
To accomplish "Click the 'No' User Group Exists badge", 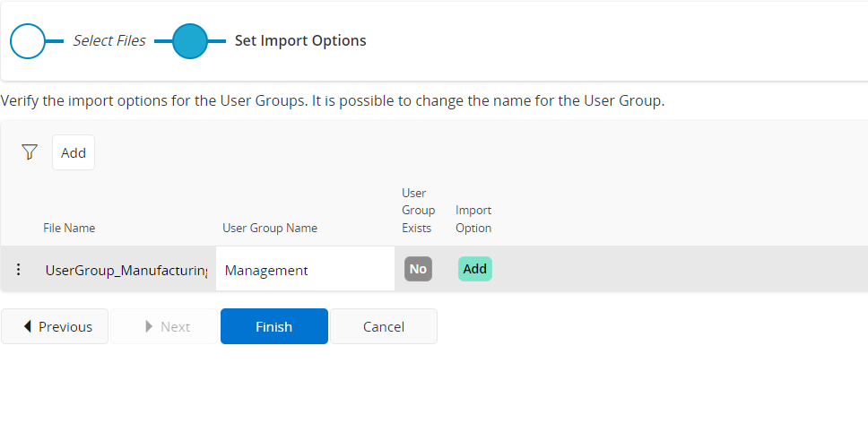I will pyautogui.click(x=418, y=269).
